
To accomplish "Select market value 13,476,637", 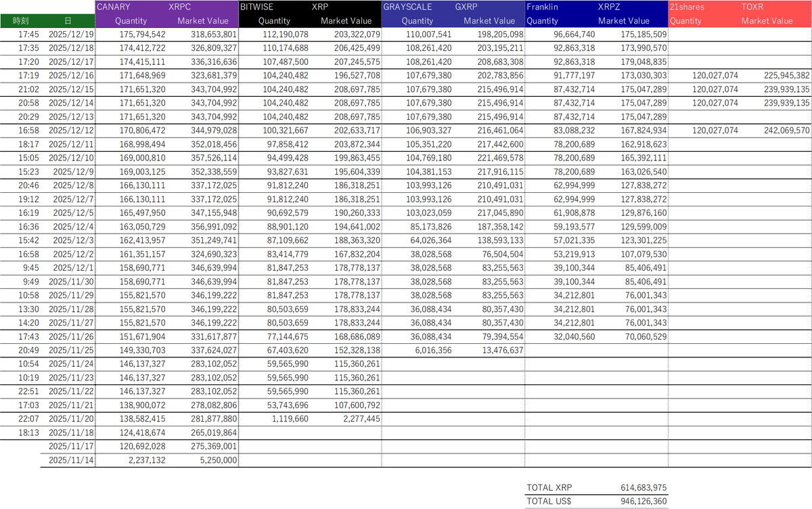I will pos(502,351).
